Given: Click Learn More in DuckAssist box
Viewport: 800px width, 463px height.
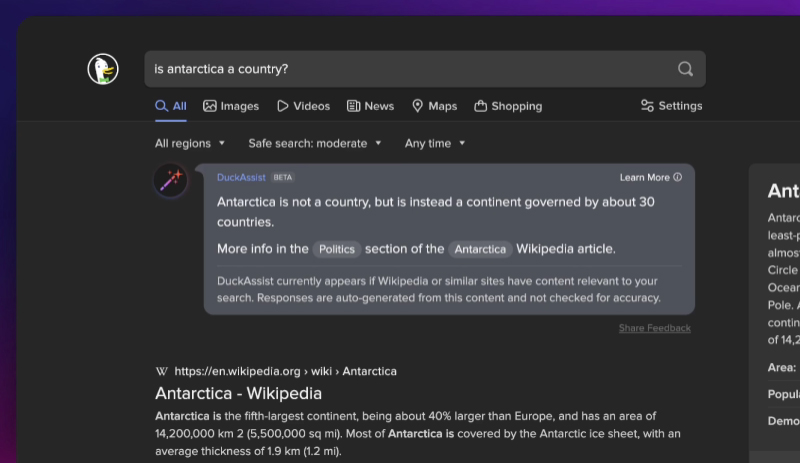Looking at the screenshot, I should pos(651,177).
